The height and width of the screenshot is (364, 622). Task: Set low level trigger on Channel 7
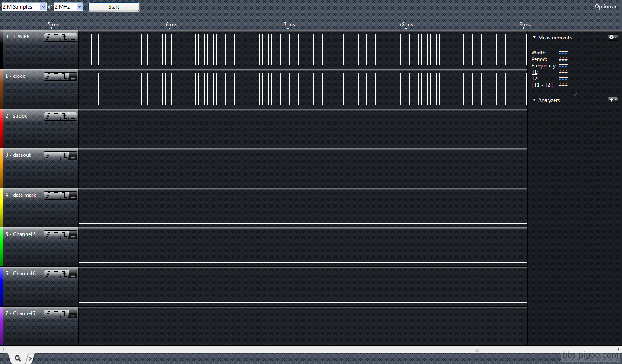point(73,314)
